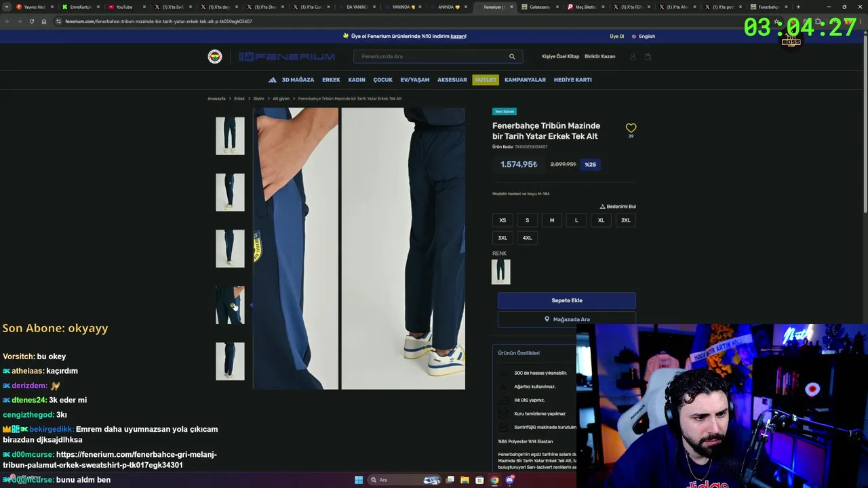Open EV/YAŞAM category menu
The image size is (868, 488).
pos(415,80)
